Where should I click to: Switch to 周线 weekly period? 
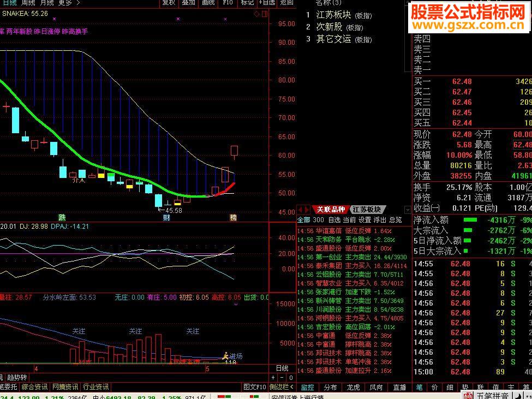click(x=28, y=3)
